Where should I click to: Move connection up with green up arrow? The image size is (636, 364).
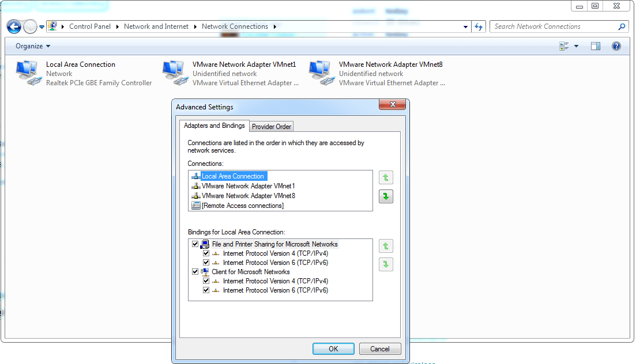pos(386,177)
